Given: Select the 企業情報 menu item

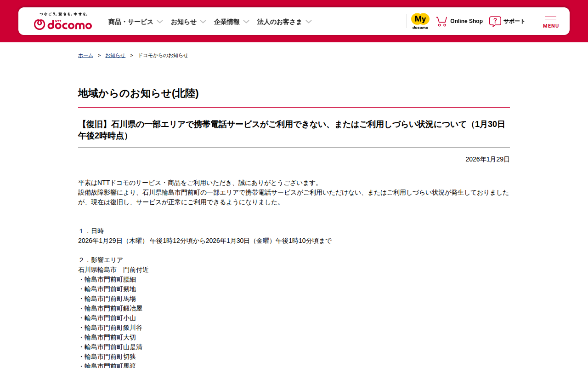Looking at the screenshot, I should click(x=226, y=22).
